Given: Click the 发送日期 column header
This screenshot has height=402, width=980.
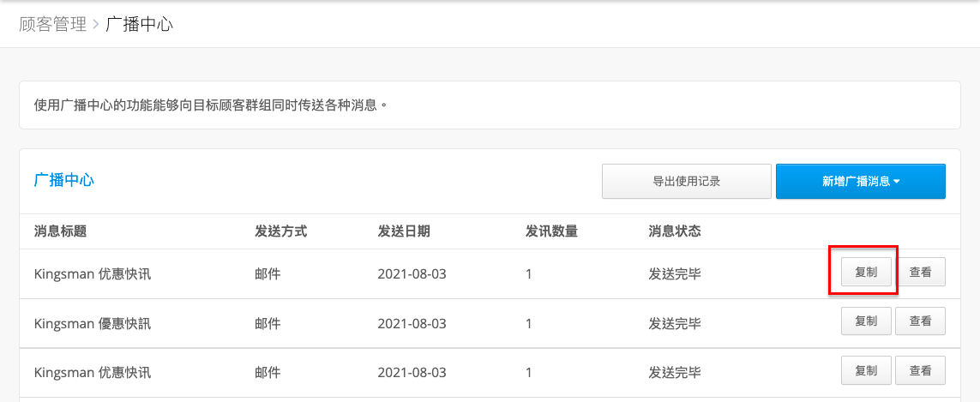Looking at the screenshot, I should click(x=404, y=231).
